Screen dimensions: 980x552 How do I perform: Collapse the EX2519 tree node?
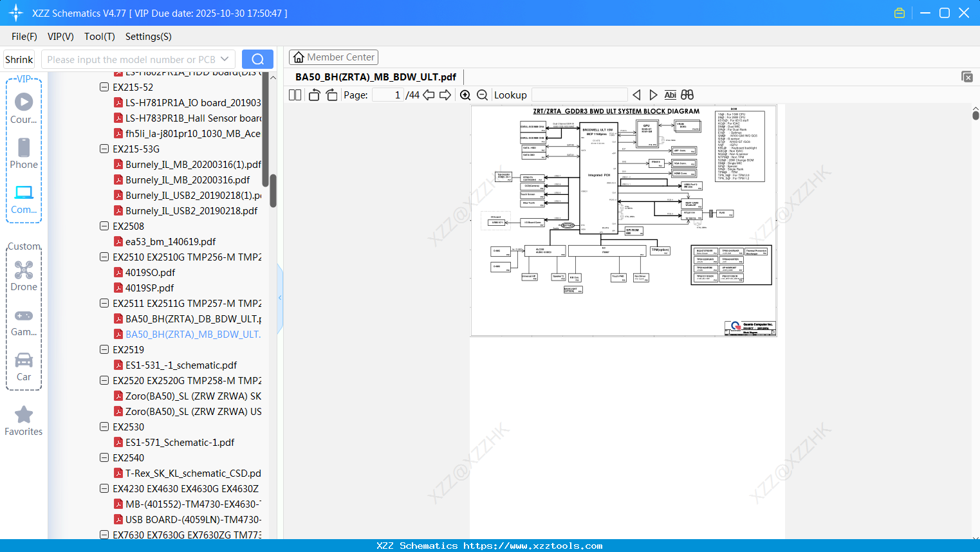(x=104, y=349)
